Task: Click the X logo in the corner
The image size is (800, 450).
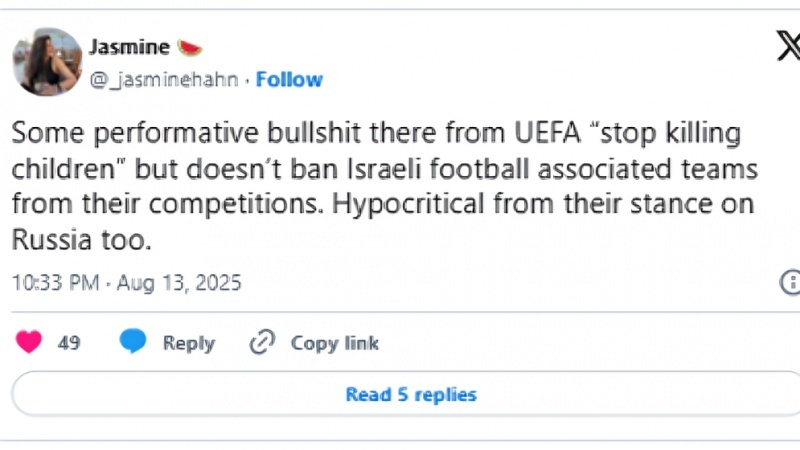Action: [x=787, y=46]
